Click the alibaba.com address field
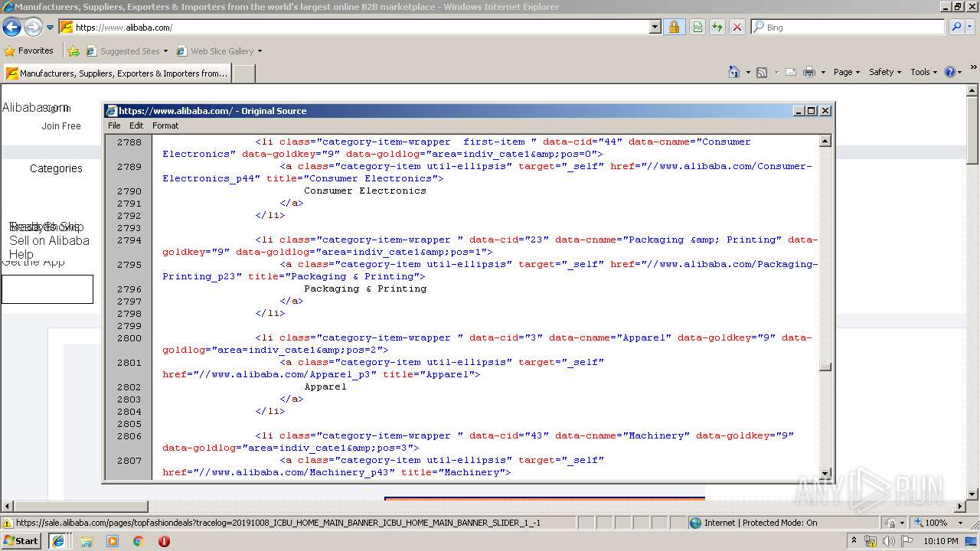The image size is (980, 551). (x=360, y=28)
